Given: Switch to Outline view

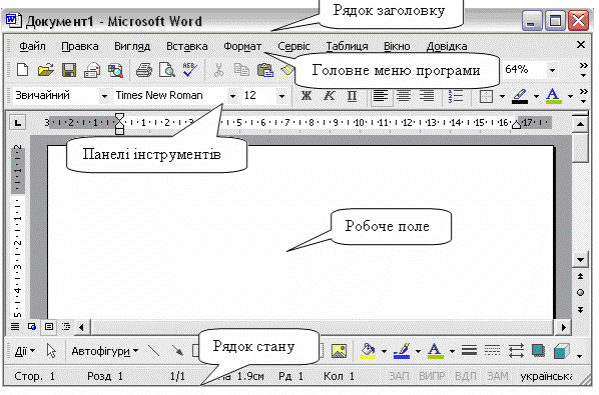Looking at the screenshot, I should click(66, 327).
